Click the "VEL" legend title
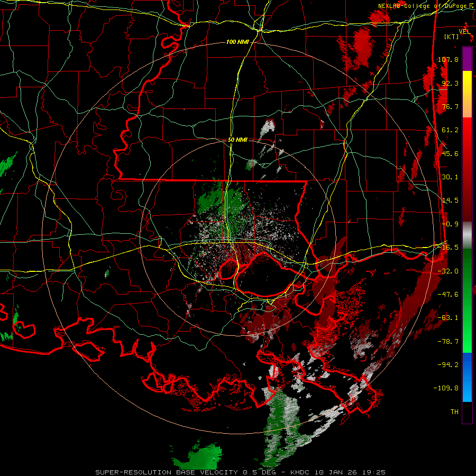 (464, 32)
